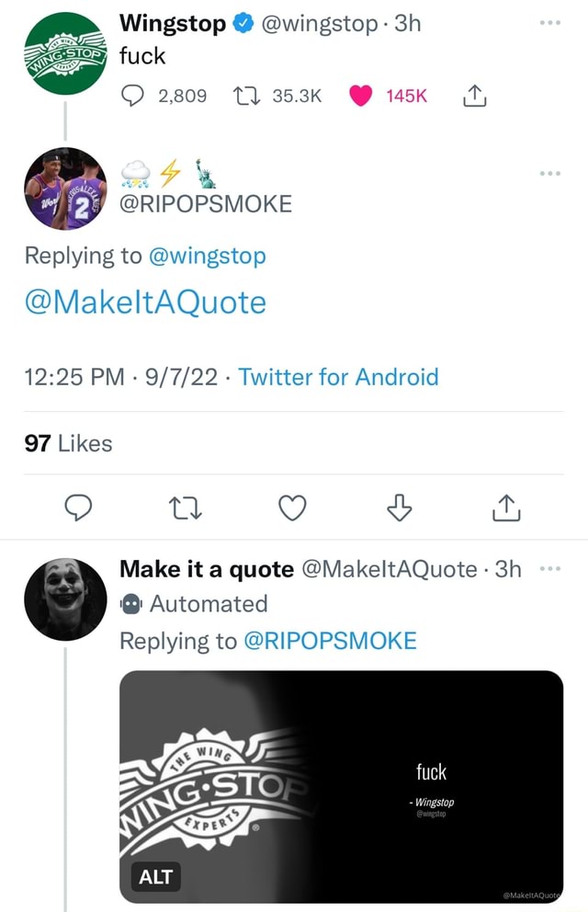588x912 pixels.
Task: Open more options on Wingstop's tweet
Action: [x=549, y=22]
